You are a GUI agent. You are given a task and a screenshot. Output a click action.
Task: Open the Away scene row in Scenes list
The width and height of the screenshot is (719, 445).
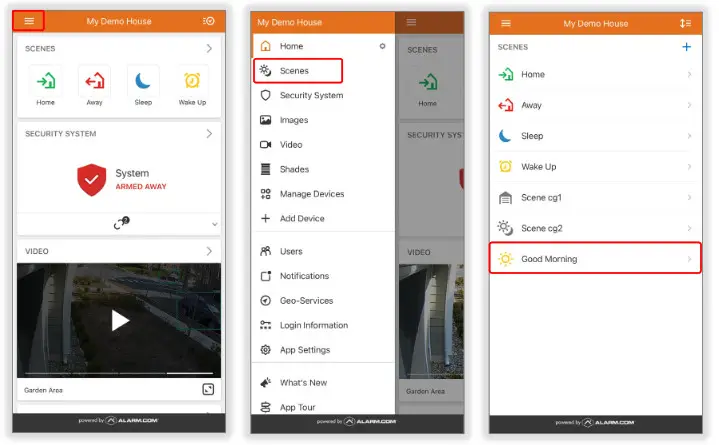pyautogui.click(x=595, y=105)
